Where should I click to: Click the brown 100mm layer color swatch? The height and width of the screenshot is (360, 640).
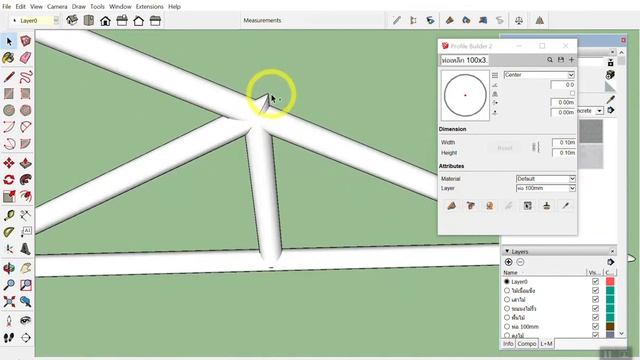610,327
